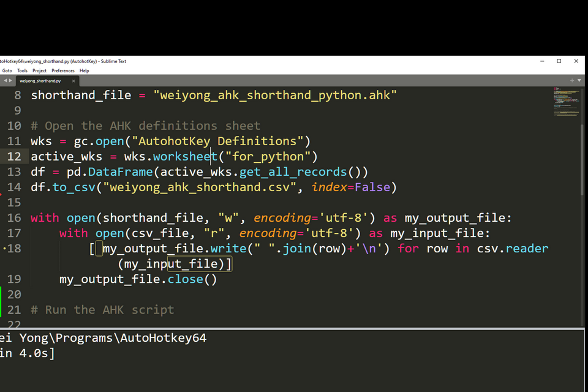Close the weiyong_shorthand.py tab

73,81
